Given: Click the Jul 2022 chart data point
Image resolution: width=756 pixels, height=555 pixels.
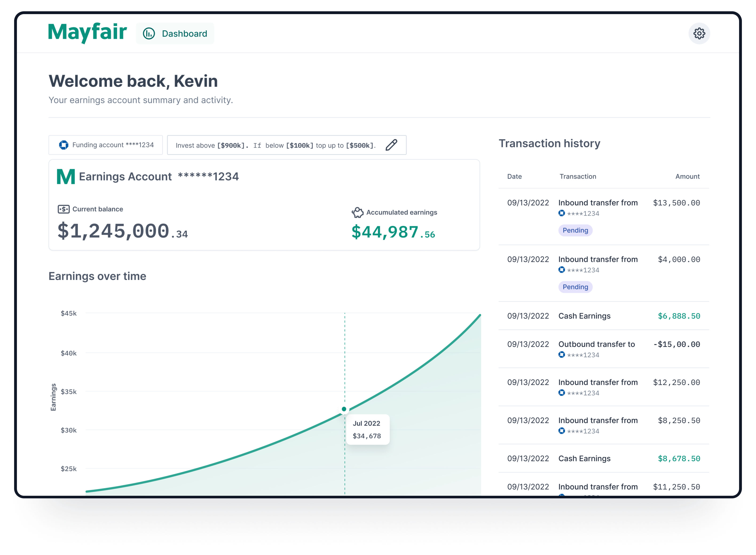Looking at the screenshot, I should (x=344, y=409).
